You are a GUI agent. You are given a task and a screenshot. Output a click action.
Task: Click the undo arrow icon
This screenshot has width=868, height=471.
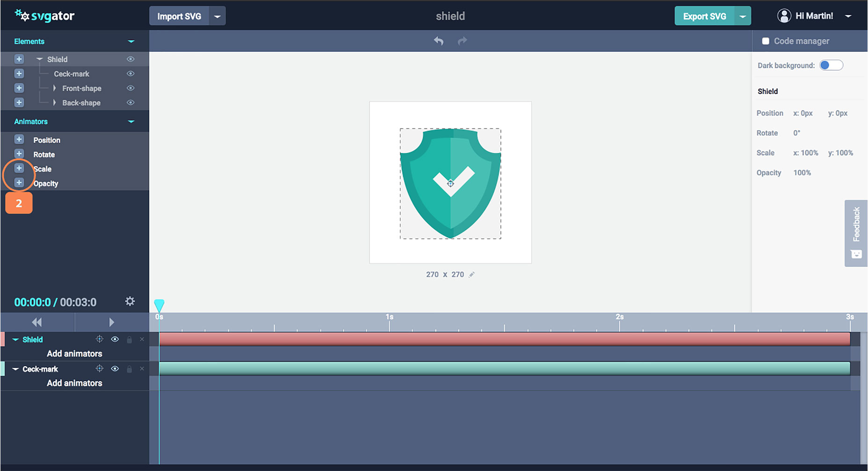438,41
